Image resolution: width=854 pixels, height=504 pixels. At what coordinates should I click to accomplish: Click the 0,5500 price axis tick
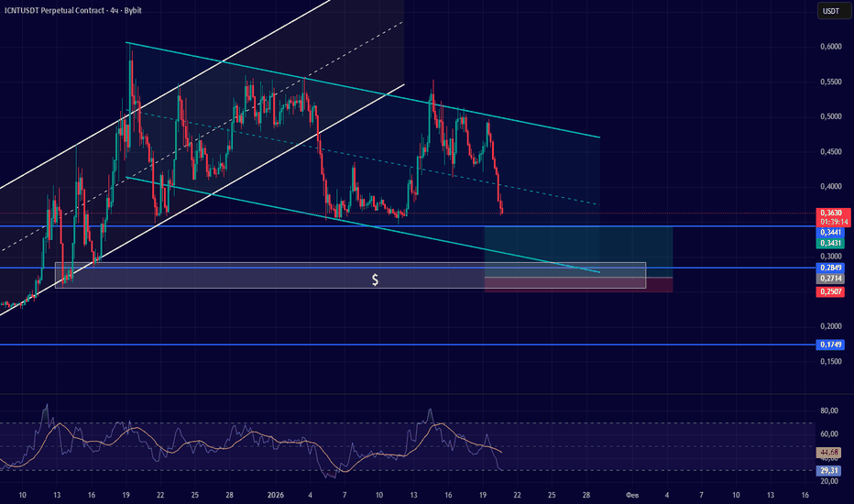click(x=830, y=82)
